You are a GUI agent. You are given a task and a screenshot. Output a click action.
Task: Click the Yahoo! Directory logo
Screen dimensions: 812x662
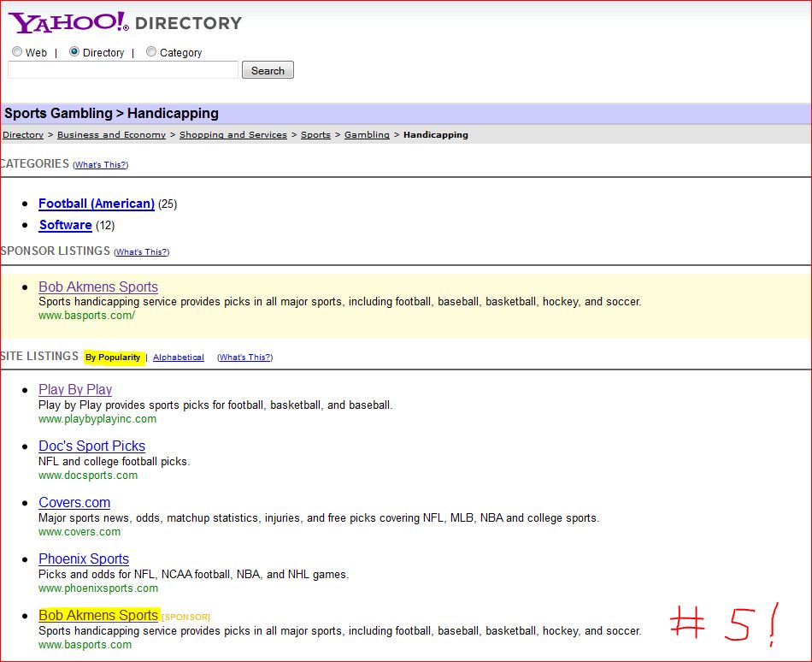coord(125,22)
